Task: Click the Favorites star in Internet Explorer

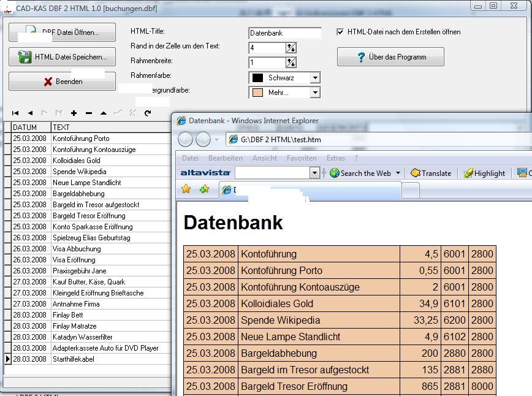Action: coord(187,189)
